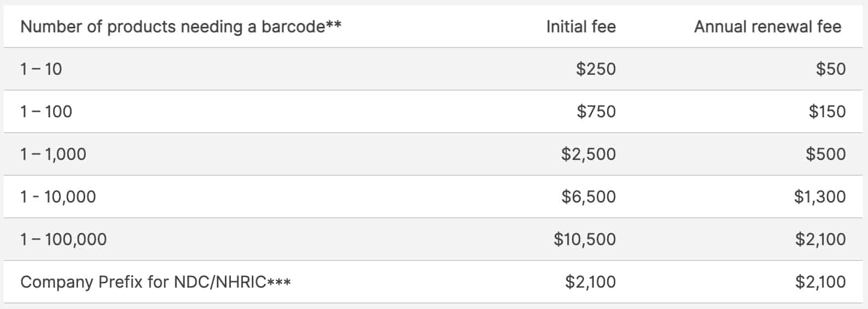Click the 'Initial fee' column header
Viewport: 868px width, 309px height.
[x=581, y=27]
